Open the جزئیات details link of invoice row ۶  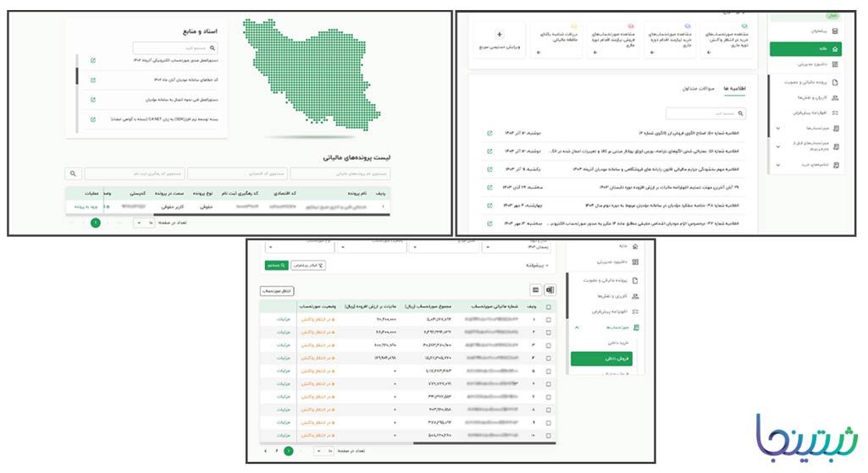click(x=284, y=384)
